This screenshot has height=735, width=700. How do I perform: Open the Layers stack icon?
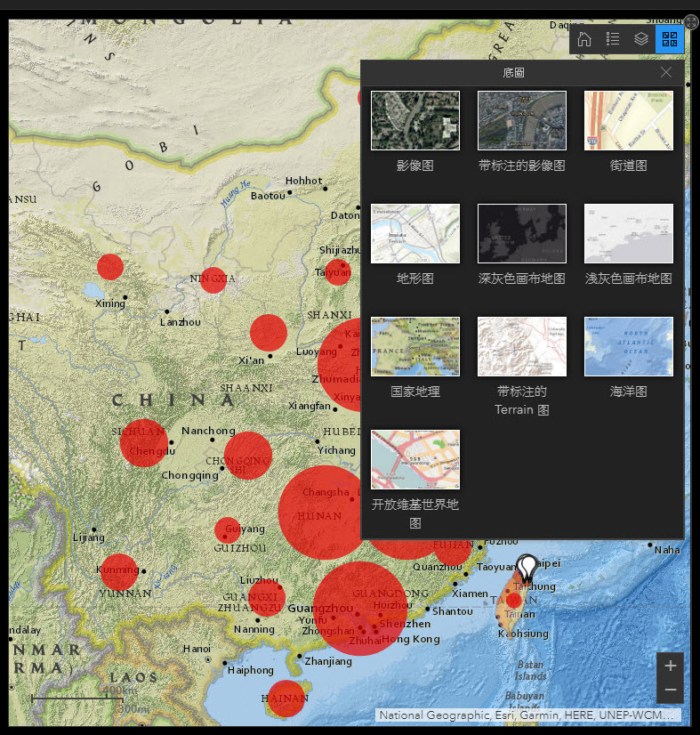(641, 39)
